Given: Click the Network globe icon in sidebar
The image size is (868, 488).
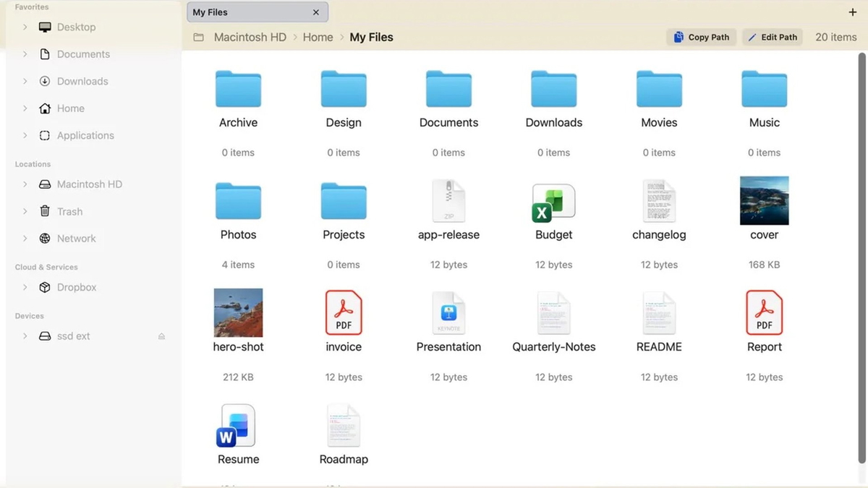Looking at the screenshot, I should pyautogui.click(x=45, y=239).
